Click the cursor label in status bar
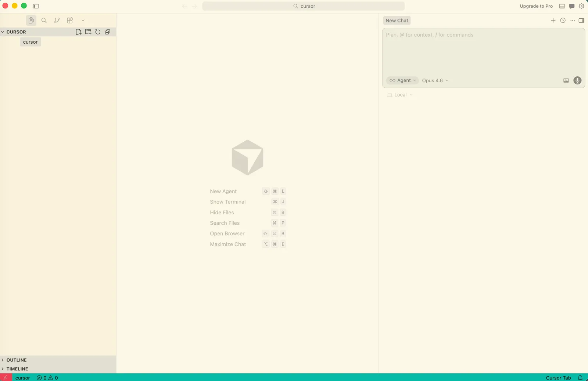The width and height of the screenshot is (588, 381). click(23, 378)
